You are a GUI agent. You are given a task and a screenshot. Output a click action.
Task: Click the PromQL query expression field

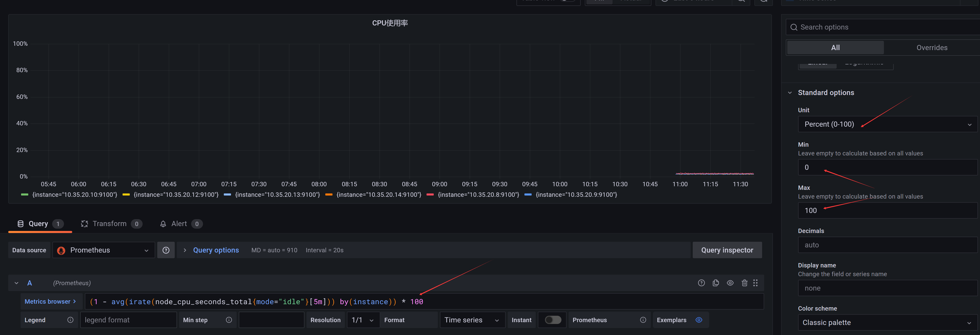424,302
